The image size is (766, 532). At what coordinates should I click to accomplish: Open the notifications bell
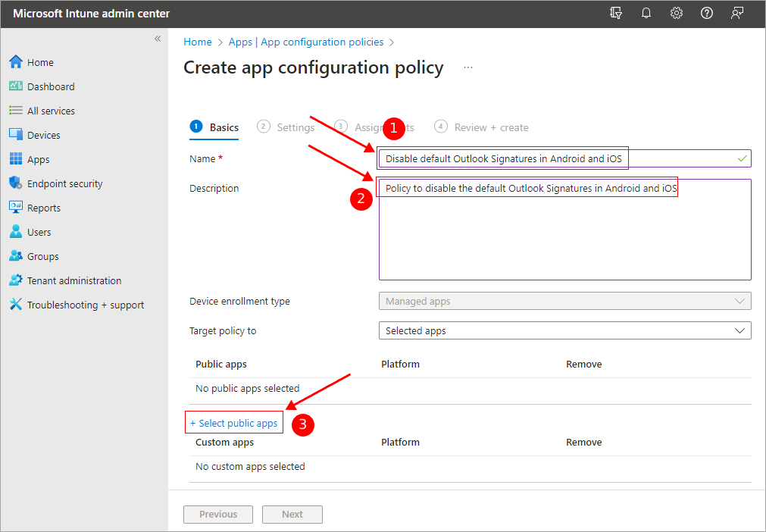coord(646,13)
